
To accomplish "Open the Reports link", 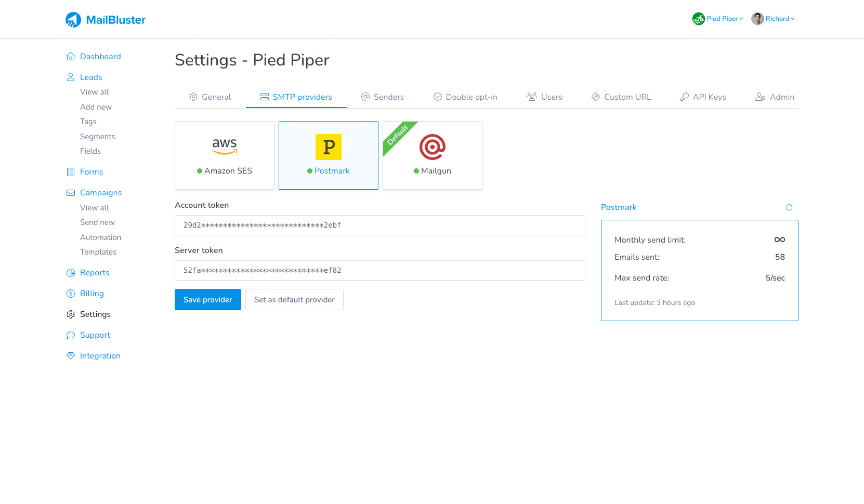I will pos(95,272).
